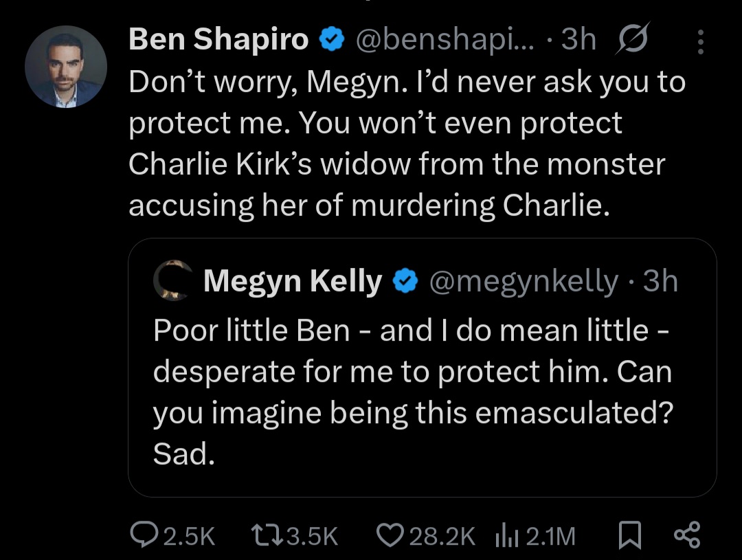Open the quoted tweet starting 'Poor little Ben'
The height and width of the screenshot is (560, 742).
click(412, 392)
